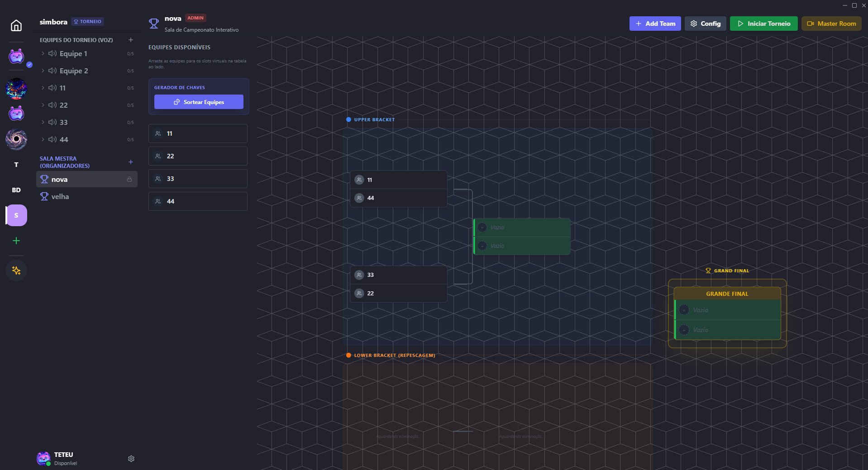Click bracket slot 44 in upper bracket

pos(399,198)
